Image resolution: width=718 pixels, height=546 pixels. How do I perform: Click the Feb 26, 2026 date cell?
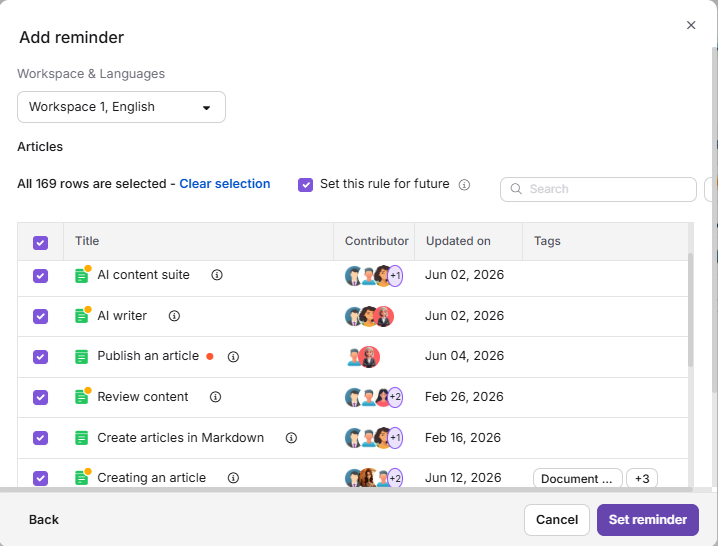464,397
